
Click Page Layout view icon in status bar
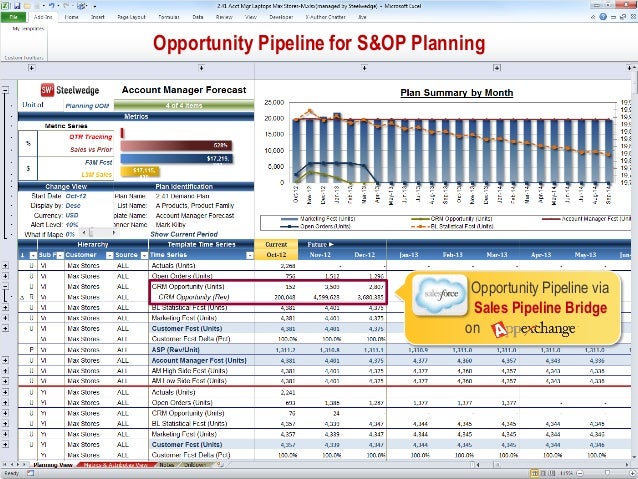[543, 473]
